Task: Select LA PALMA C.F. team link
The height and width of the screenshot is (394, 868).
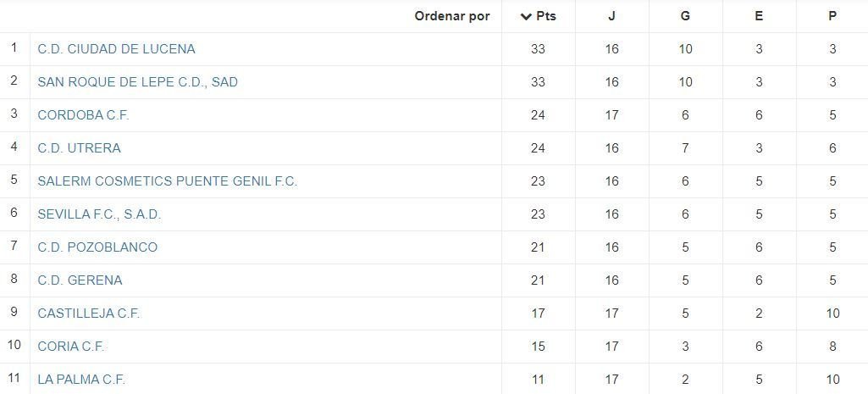Action: tap(82, 380)
